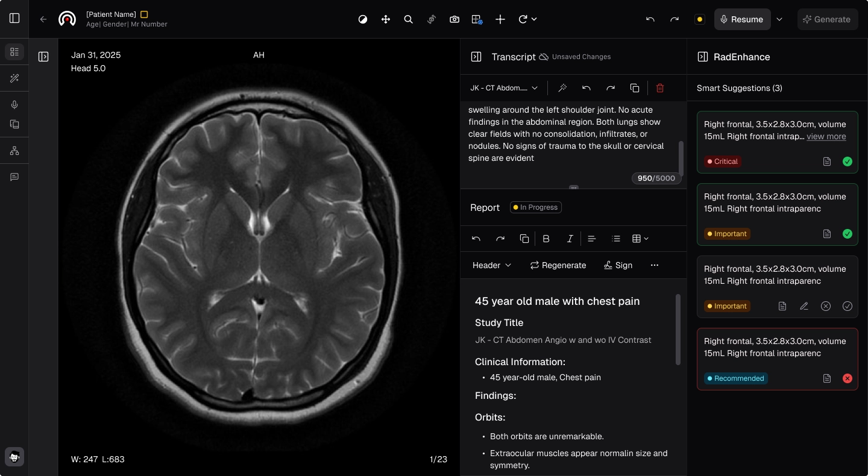Screen dimensions: 868x476
Task: Accept pending Important suggestion with outlined check
Action: click(x=848, y=306)
